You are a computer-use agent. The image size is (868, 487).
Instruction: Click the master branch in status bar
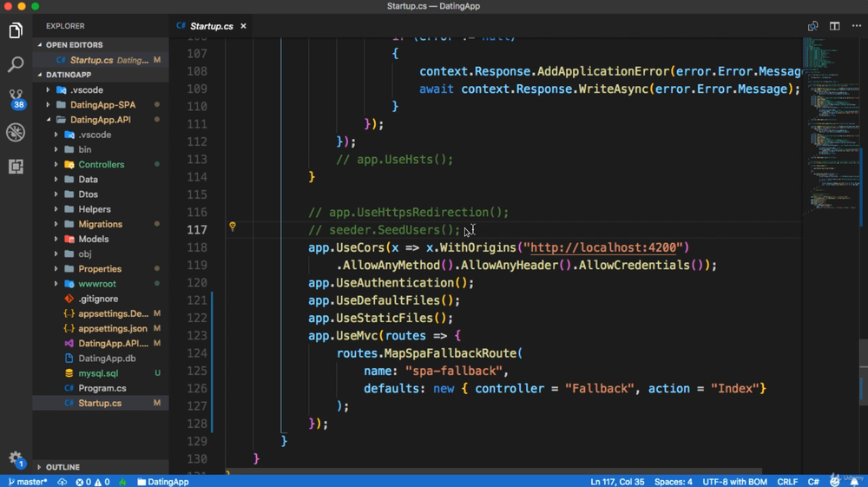point(28,482)
